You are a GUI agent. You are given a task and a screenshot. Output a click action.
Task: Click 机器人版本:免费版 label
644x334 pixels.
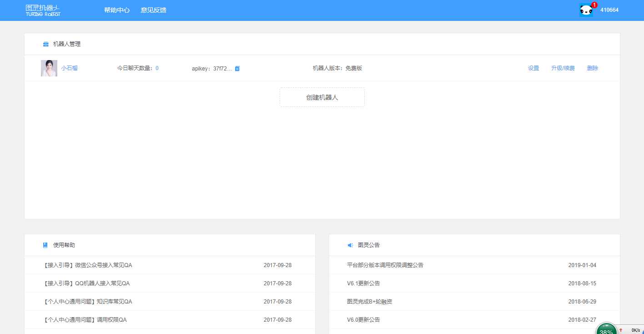pos(337,68)
